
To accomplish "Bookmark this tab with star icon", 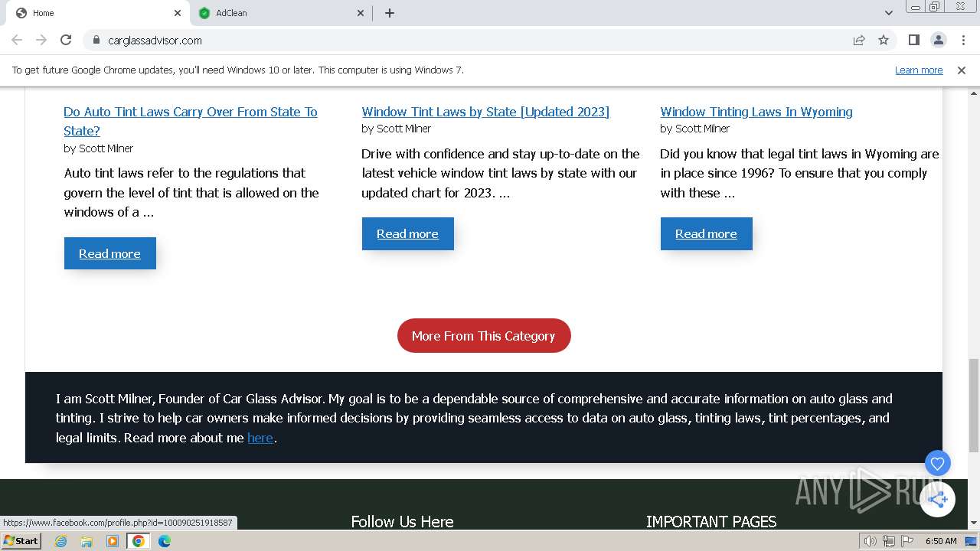I will 884,40.
